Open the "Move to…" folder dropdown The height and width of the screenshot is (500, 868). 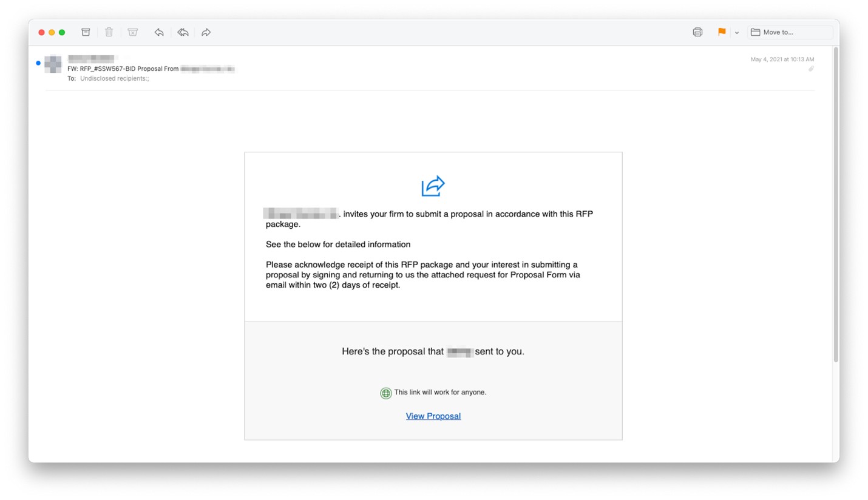click(x=790, y=32)
